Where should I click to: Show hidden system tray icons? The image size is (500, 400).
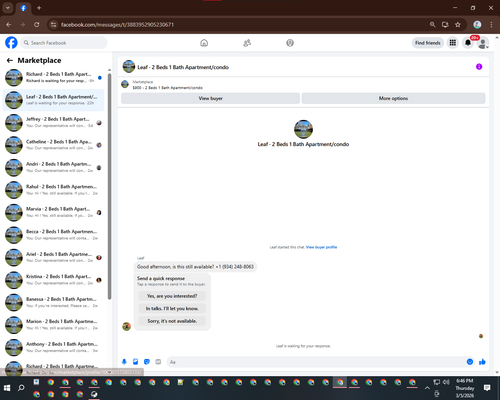pyautogui.click(x=427, y=388)
